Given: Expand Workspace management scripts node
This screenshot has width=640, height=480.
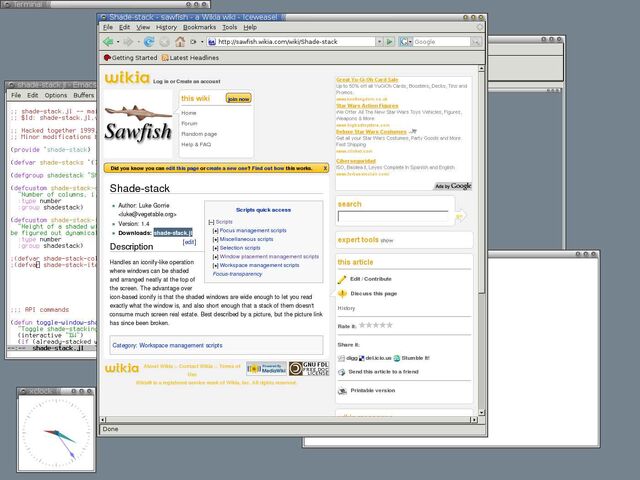Looking at the screenshot, I should (216, 266).
